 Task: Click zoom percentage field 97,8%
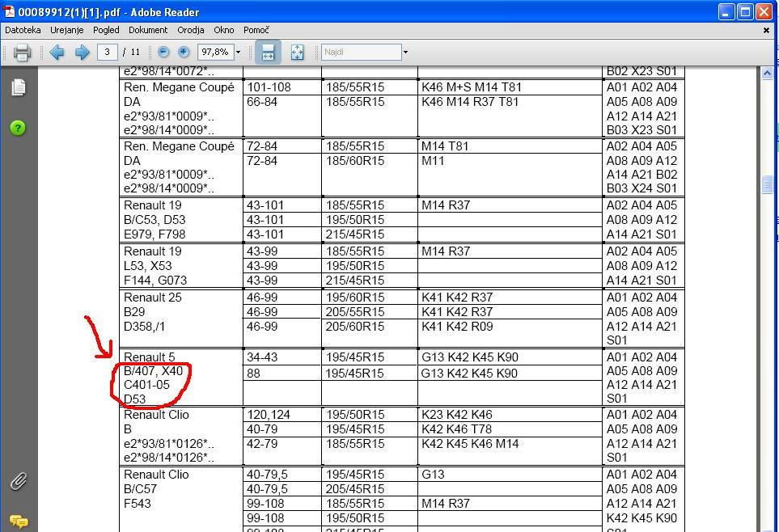(x=216, y=53)
